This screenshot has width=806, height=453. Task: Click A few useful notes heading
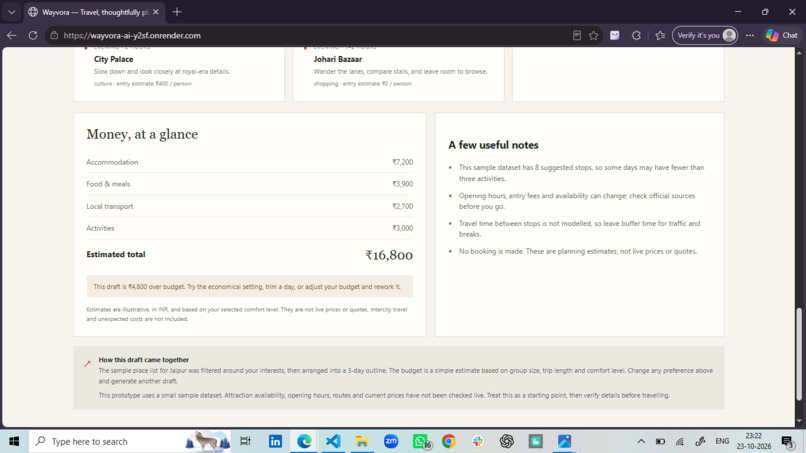coord(493,145)
